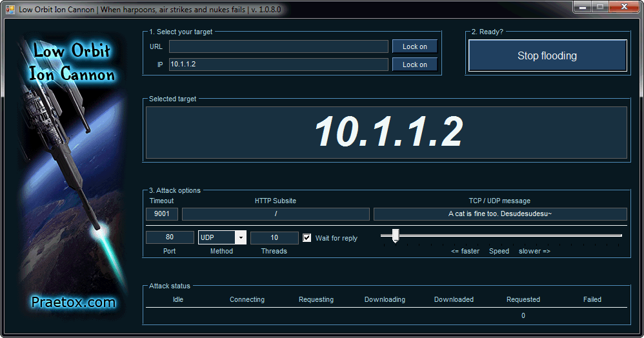Viewport: 644px width, 338px height.
Task: Toggle the Wait for reply checkbox
Action: coord(307,238)
